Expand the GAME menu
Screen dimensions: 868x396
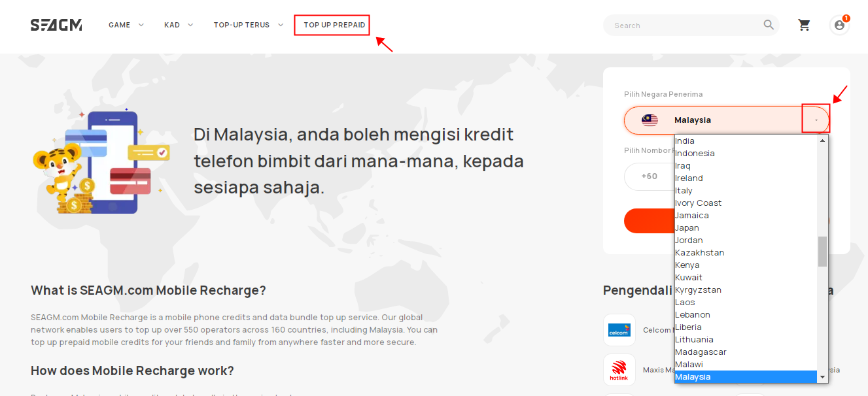126,25
